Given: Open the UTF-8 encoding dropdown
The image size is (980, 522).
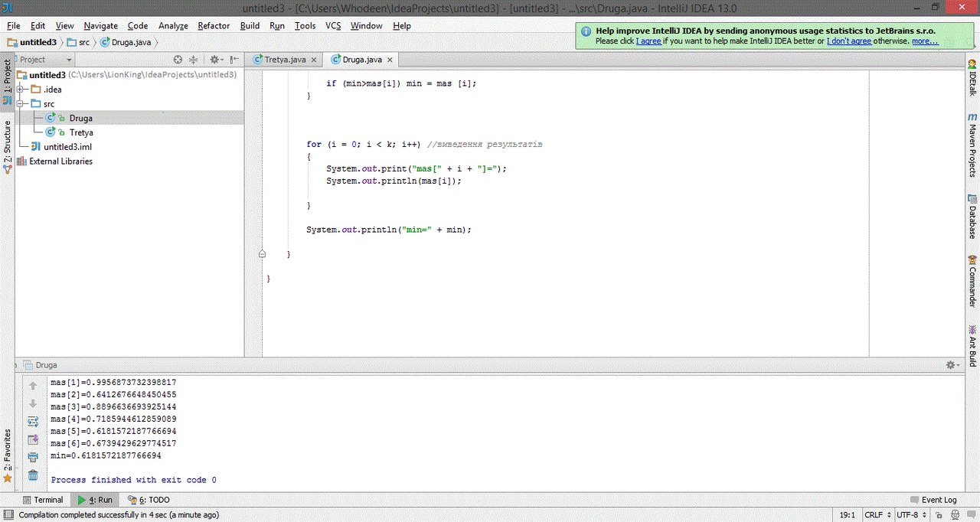Looking at the screenshot, I should click(x=911, y=515).
